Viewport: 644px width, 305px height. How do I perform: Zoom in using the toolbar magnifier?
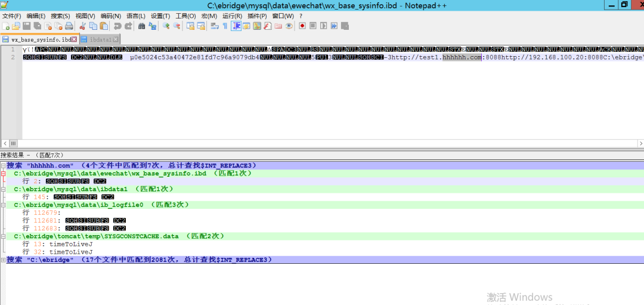point(166,26)
